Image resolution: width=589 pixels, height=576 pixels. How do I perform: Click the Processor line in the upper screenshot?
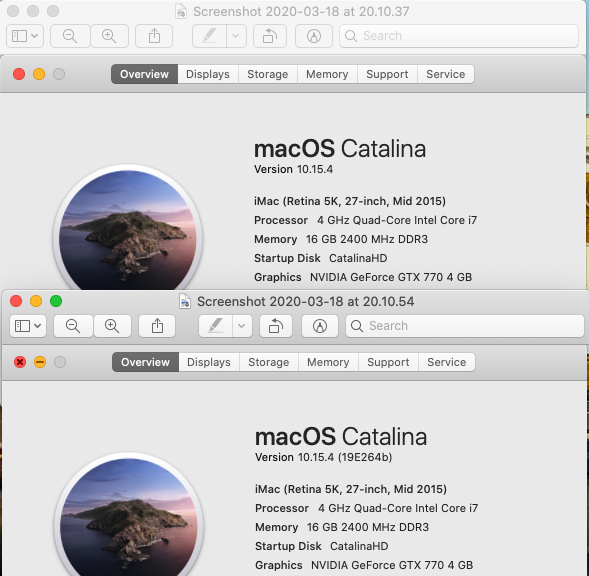pos(365,220)
